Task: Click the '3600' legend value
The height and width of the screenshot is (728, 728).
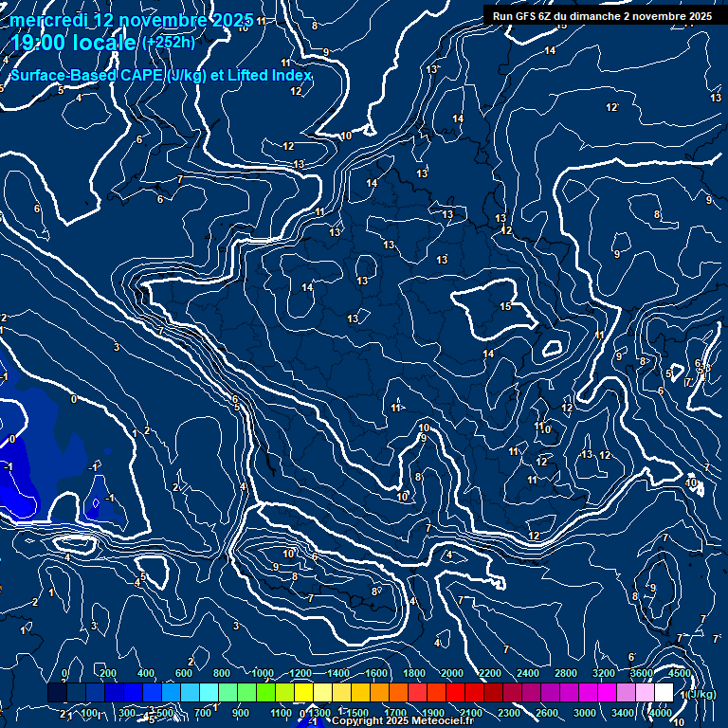Action: tap(641, 673)
